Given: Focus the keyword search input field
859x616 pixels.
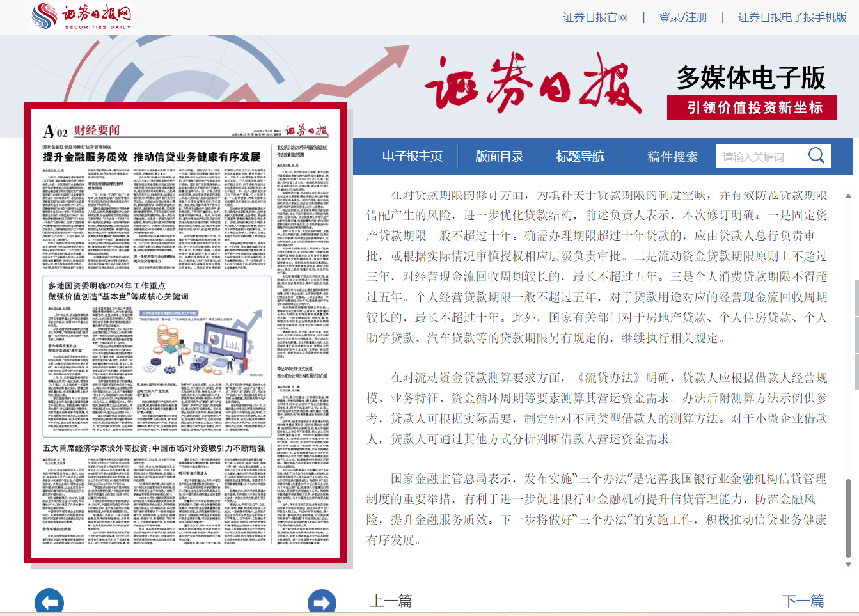Looking at the screenshot, I should point(760,157).
